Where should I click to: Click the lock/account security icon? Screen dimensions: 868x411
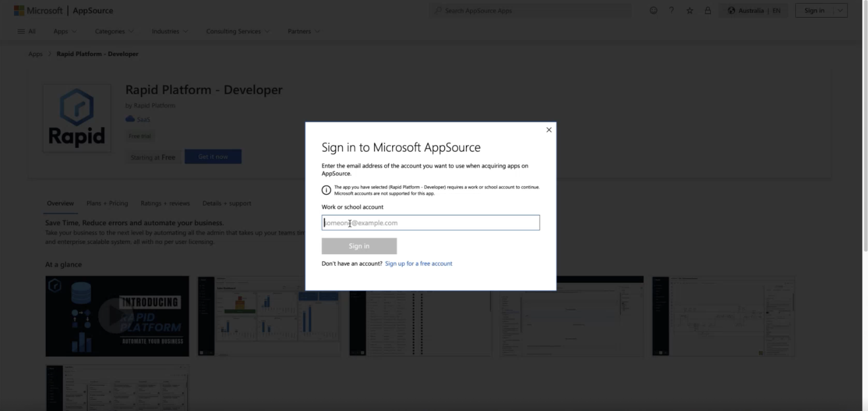[x=709, y=10]
